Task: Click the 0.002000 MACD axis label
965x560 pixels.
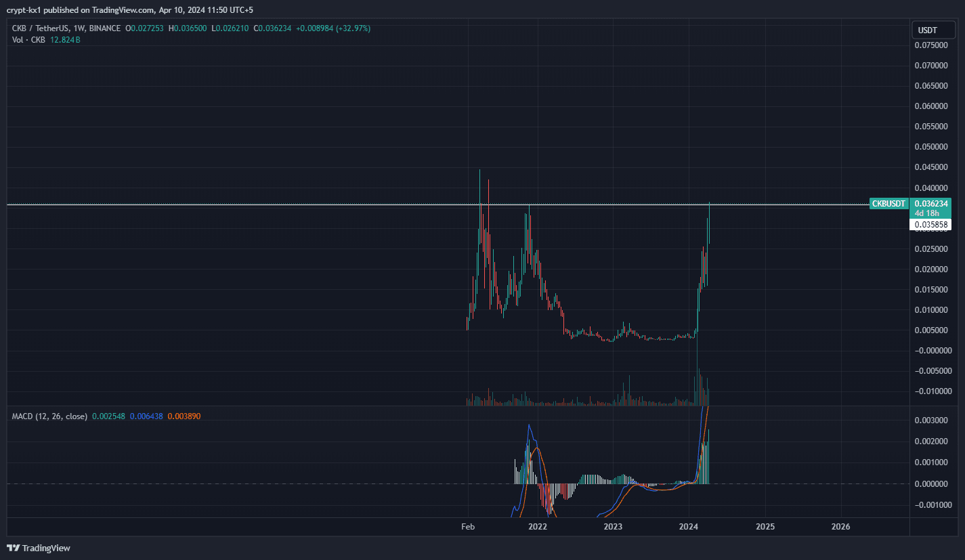Action: tap(930, 441)
